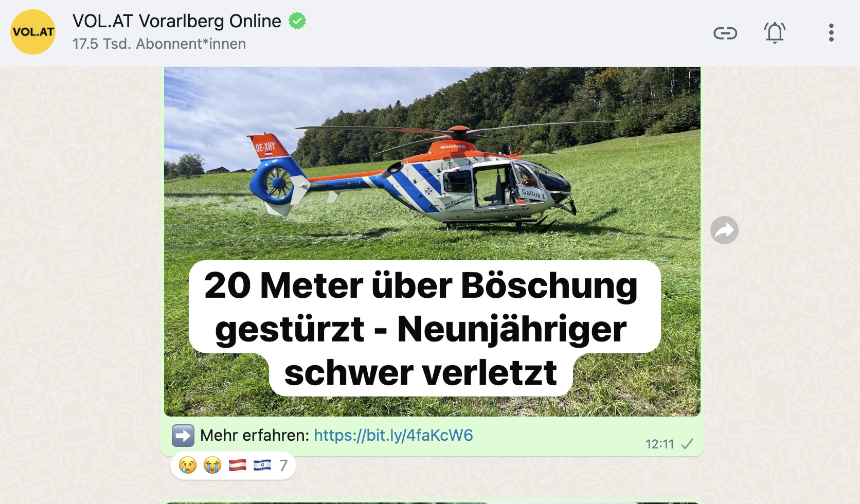Click the Mehr erfahren caption text
Screen dimensions: 860x504
tap(255, 435)
